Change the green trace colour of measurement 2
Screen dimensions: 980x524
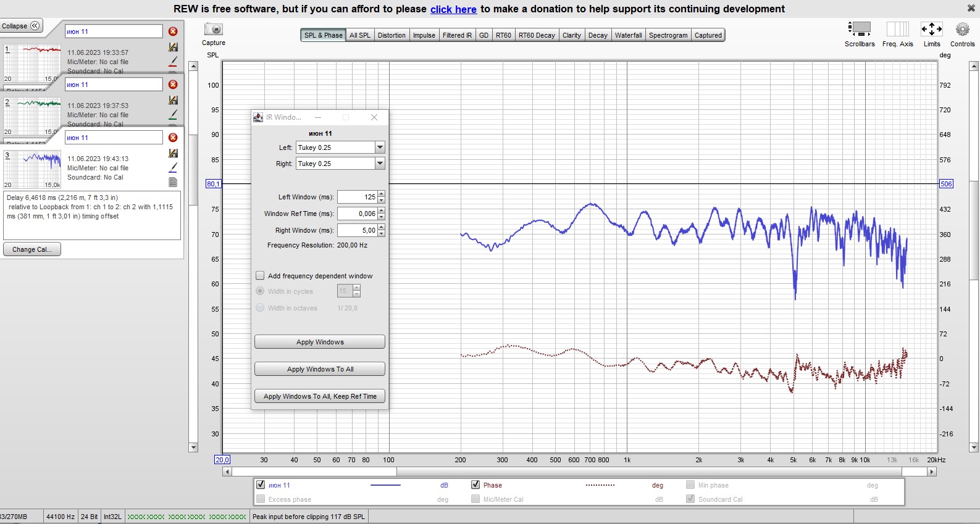click(173, 114)
